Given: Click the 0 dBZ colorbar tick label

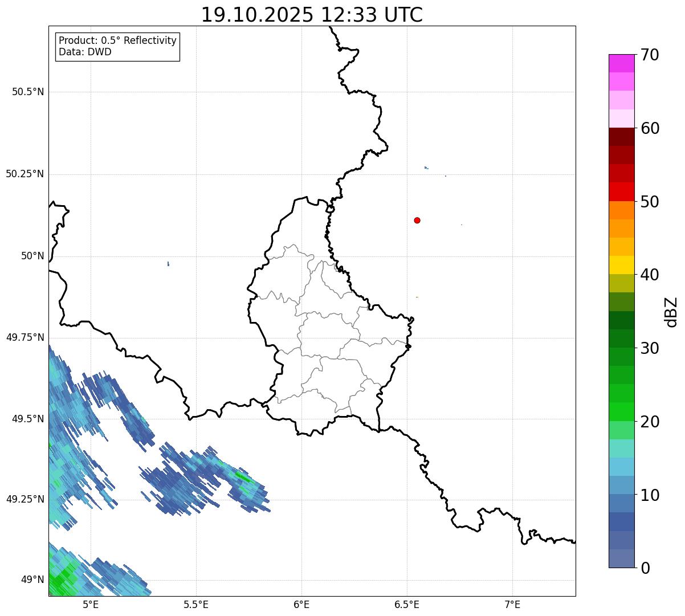Looking at the screenshot, I should click(645, 568).
